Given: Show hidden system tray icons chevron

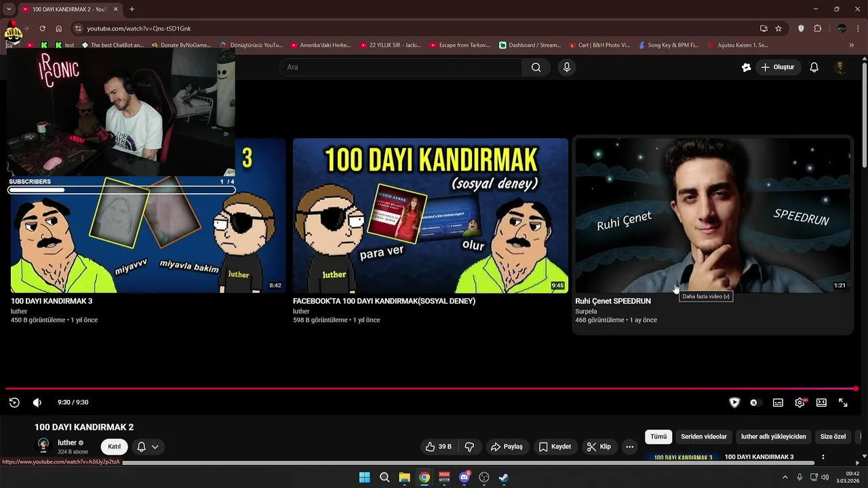Looking at the screenshot, I should (x=785, y=477).
